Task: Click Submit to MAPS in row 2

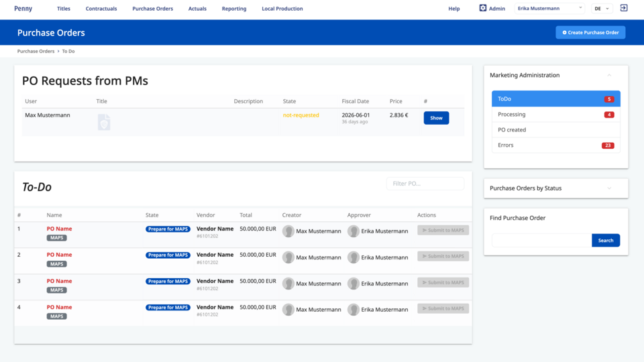Action: click(443, 256)
